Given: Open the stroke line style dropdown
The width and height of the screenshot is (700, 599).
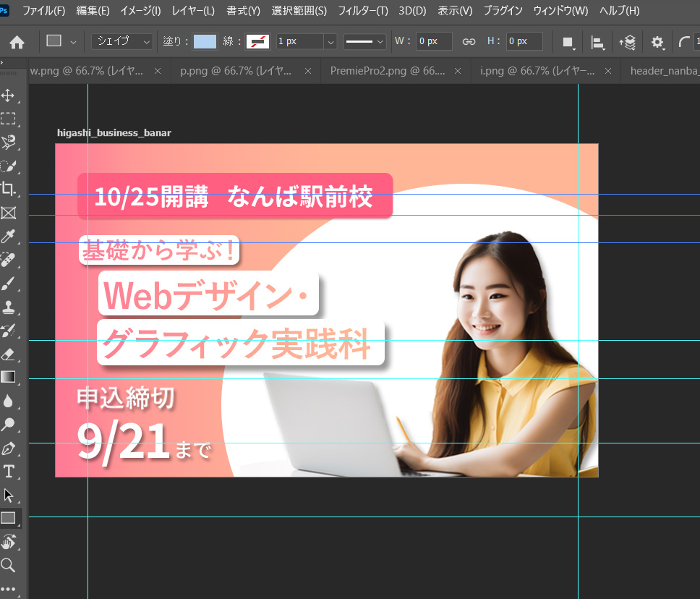Looking at the screenshot, I should tap(364, 41).
